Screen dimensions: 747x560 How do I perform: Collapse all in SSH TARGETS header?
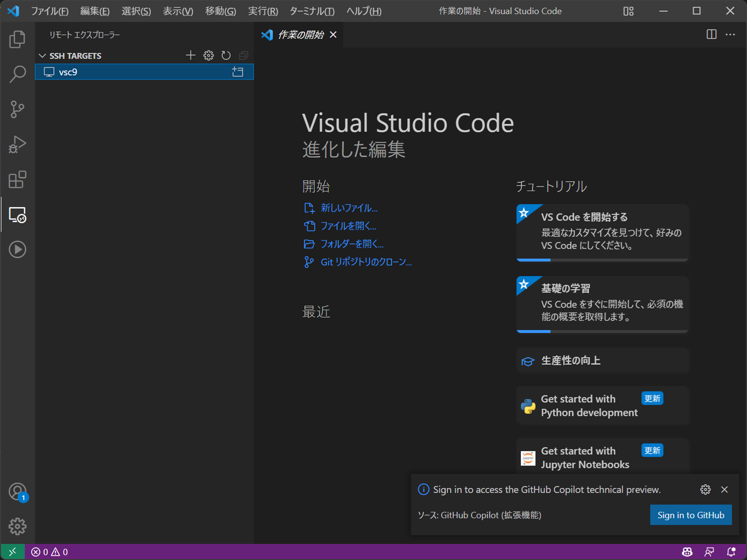pyautogui.click(x=244, y=55)
